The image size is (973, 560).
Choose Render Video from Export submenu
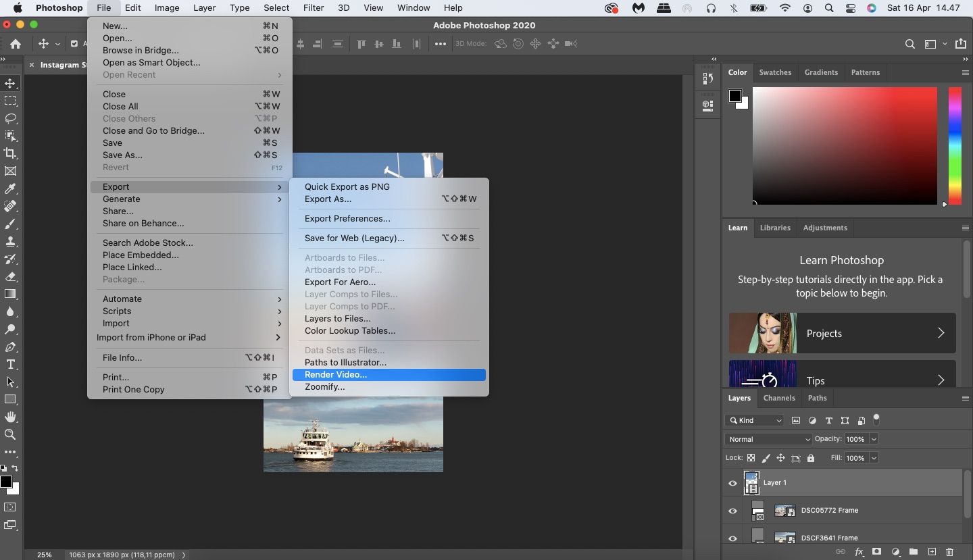336,375
